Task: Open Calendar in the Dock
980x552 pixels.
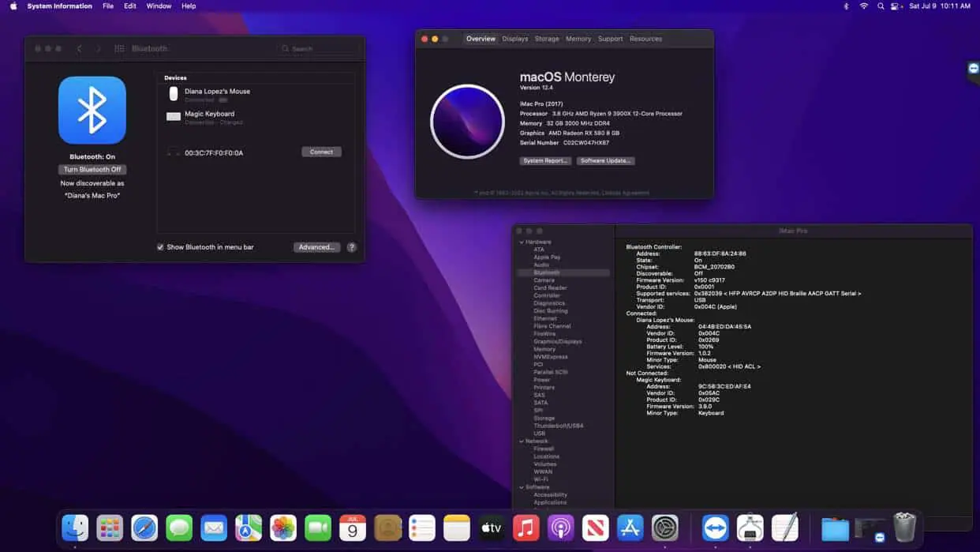Action: (x=353, y=528)
